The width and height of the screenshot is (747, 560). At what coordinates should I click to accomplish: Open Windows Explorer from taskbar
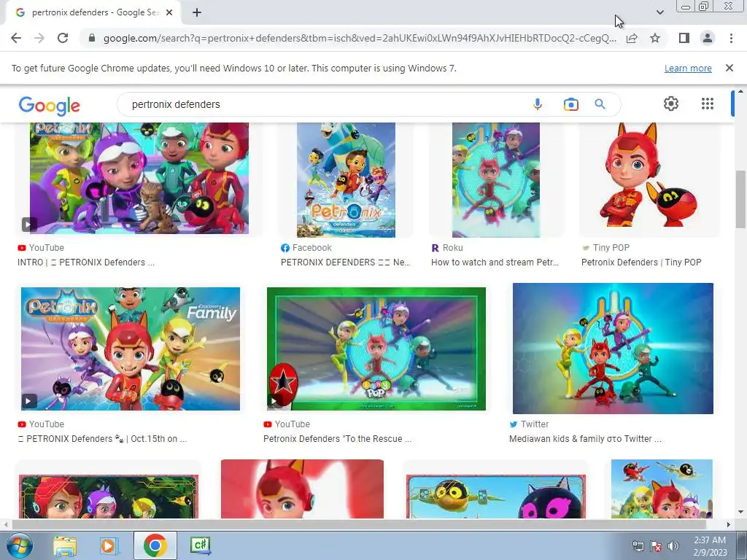[x=65, y=545]
